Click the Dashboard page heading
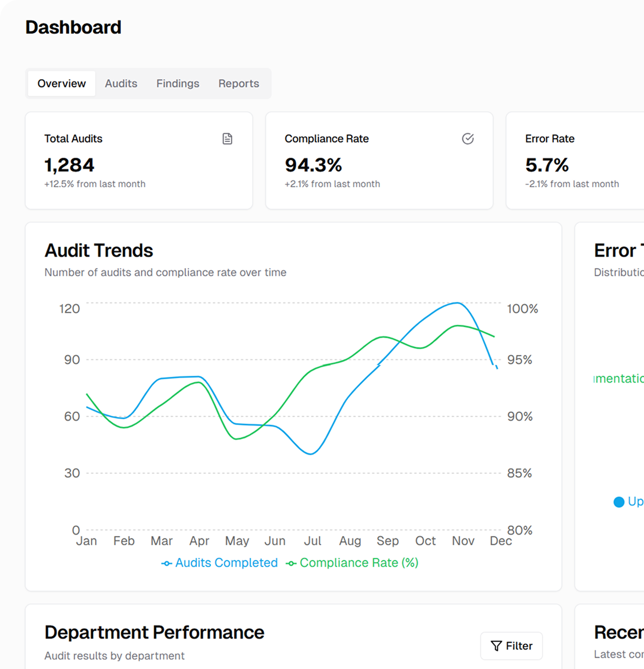 tap(73, 27)
